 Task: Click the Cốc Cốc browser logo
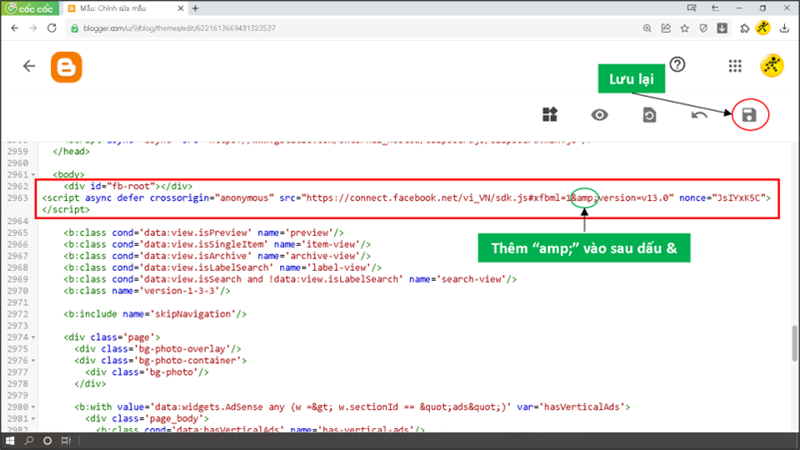(x=30, y=8)
